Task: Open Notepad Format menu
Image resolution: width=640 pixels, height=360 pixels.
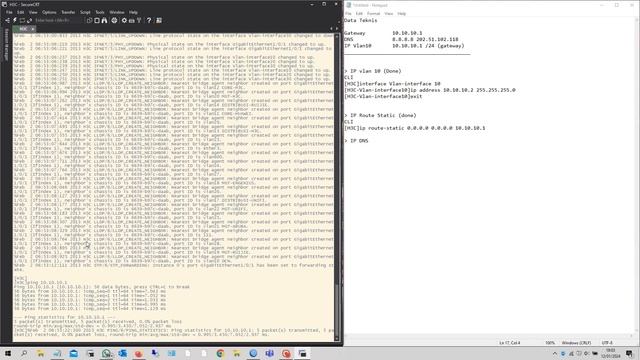Action: pyautogui.click(x=373, y=13)
